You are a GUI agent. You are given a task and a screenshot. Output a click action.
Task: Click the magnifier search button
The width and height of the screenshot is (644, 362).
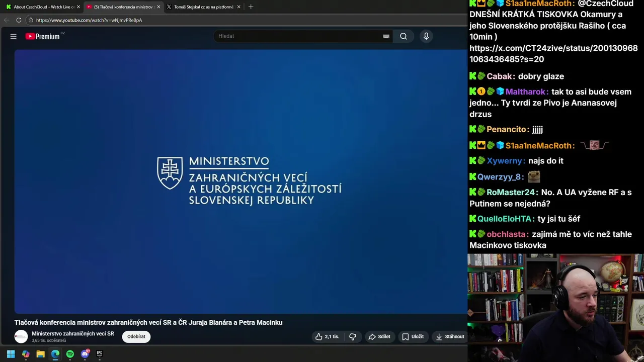coord(404,36)
